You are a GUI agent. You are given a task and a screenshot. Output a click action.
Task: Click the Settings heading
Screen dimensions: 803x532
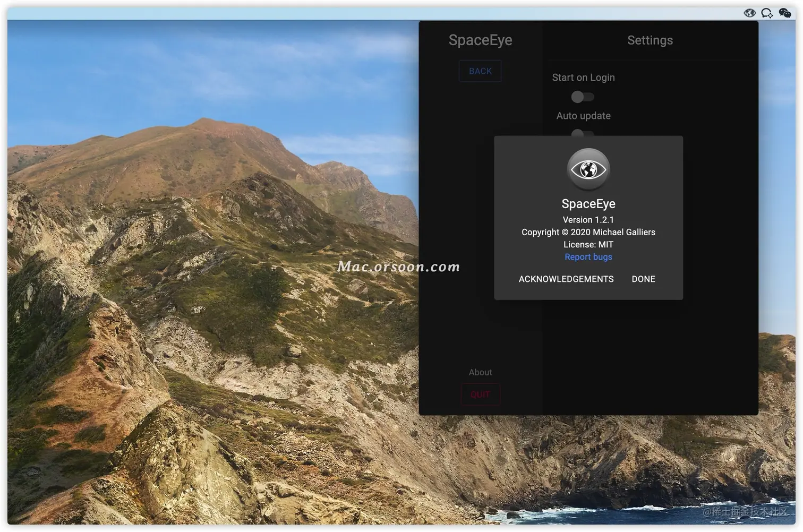(x=650, y=40)
